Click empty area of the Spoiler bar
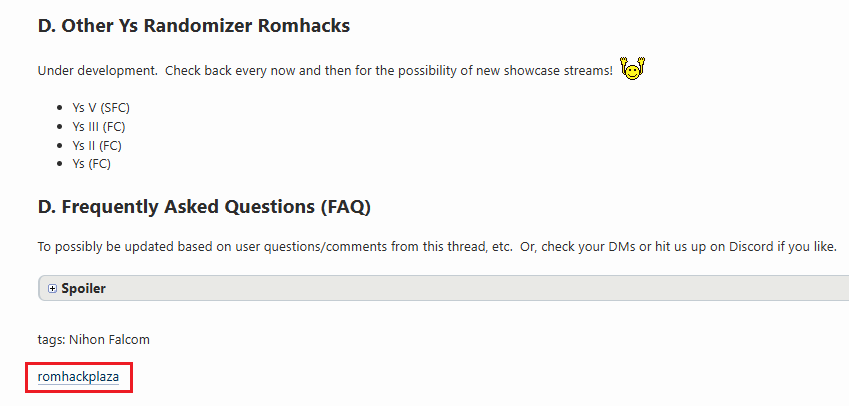The height and width of the screenshot is (406, 849). click(450, 288)
